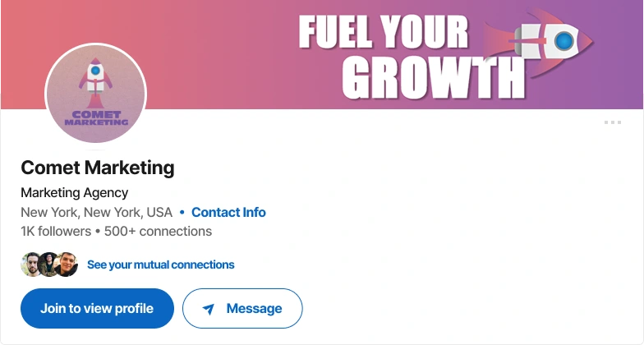The height and width of the screenshot is (345, 644).
Task: Select the third mutual connection avatar
Action: click(67, 264)
